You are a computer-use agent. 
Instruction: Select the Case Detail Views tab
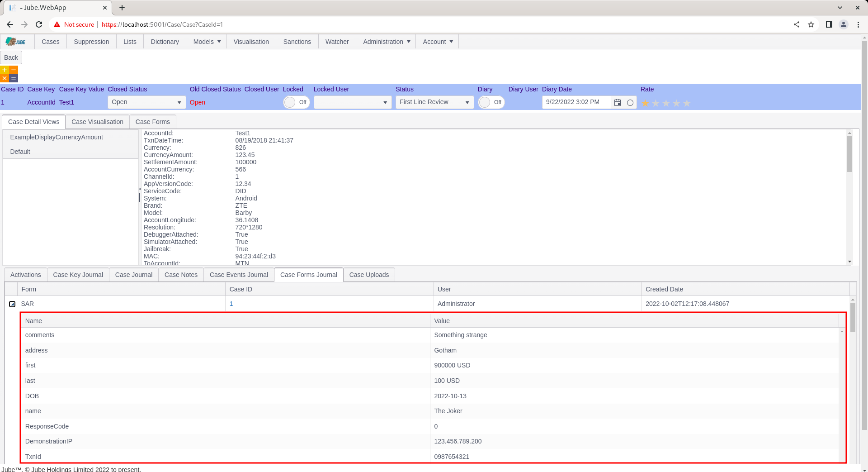[x=34, y=122]
